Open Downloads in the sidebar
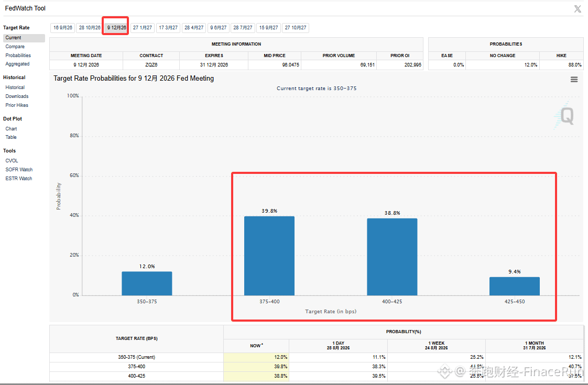 pos(17,96)
